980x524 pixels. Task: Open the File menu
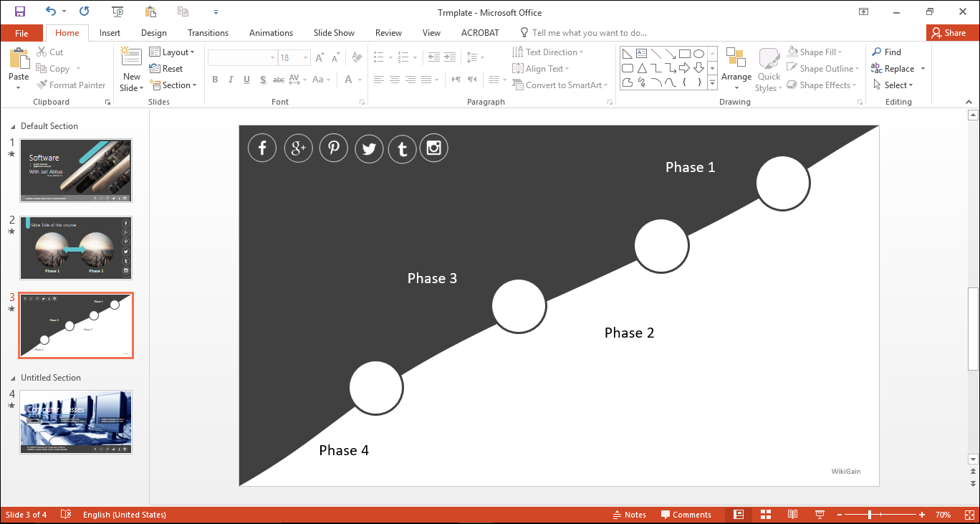click(x=21, y=33)
